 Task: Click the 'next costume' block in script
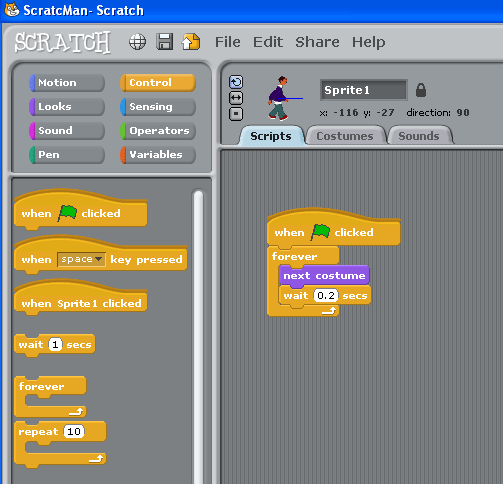[x=324, y=276]
